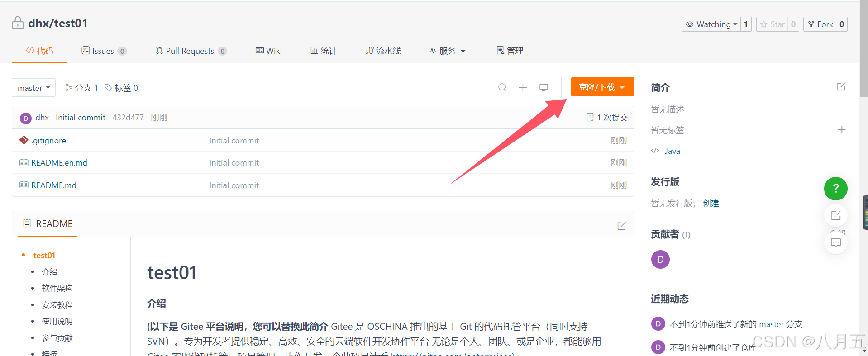Expand the 克隆/下载 dropdown button
Screen dimensions: 868x356
click(x=602, y=87)
